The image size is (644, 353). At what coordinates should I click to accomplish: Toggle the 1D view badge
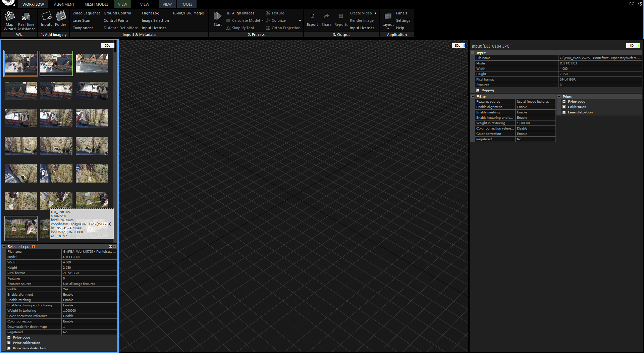pos(633,46)
